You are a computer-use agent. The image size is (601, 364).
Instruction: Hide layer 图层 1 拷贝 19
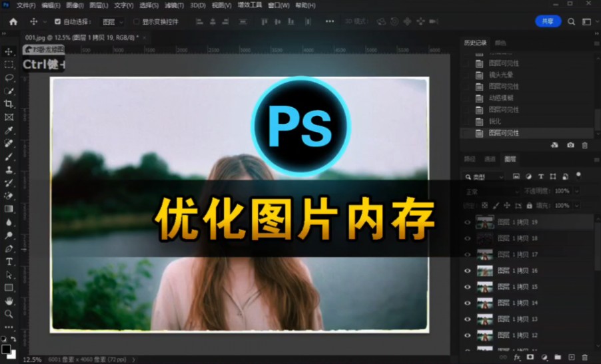pyautogui.click(x=467, y=222)
